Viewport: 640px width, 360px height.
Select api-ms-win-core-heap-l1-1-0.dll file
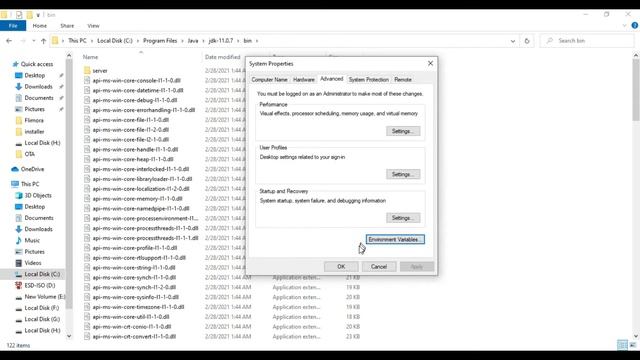pos(133,159)
